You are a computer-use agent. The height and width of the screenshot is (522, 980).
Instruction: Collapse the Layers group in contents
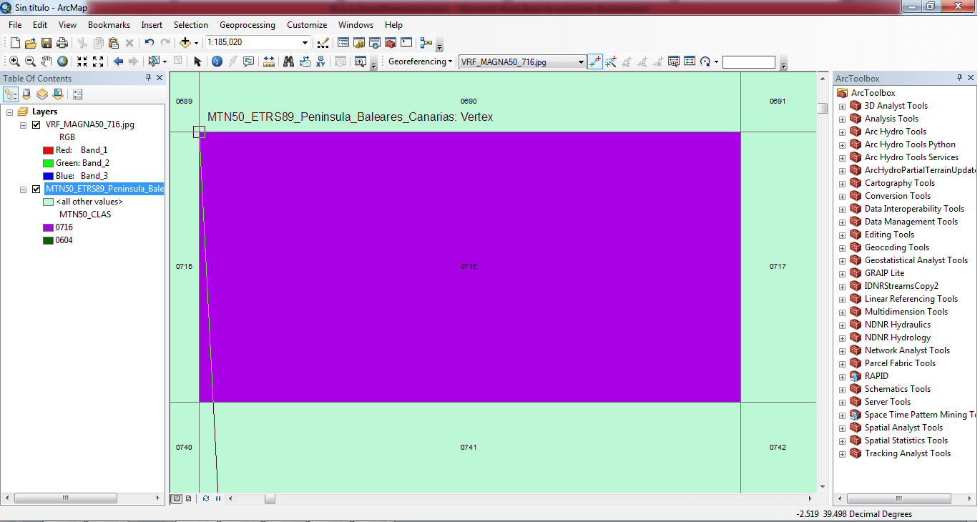click(x=9, y=112)
